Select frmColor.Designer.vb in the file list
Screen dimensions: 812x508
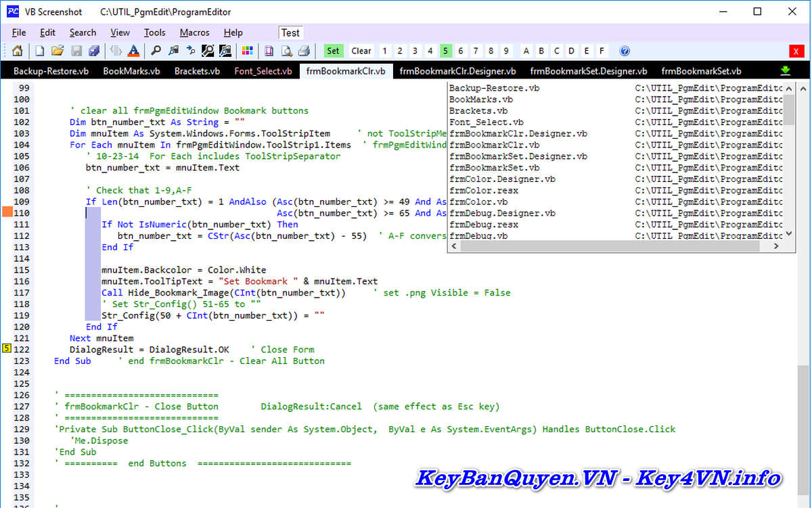point(501,179)
